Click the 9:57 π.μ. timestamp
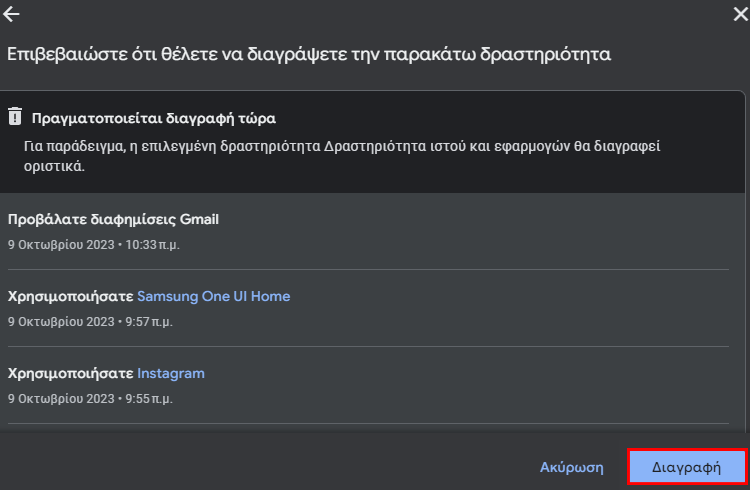The width and height of the screenshot is (750, 490). click(149, 322)
